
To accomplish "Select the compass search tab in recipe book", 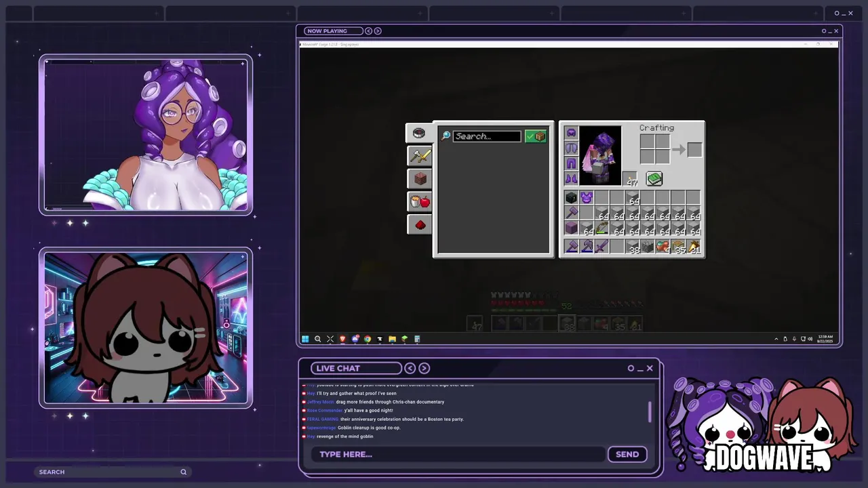I will click(419, 133).
